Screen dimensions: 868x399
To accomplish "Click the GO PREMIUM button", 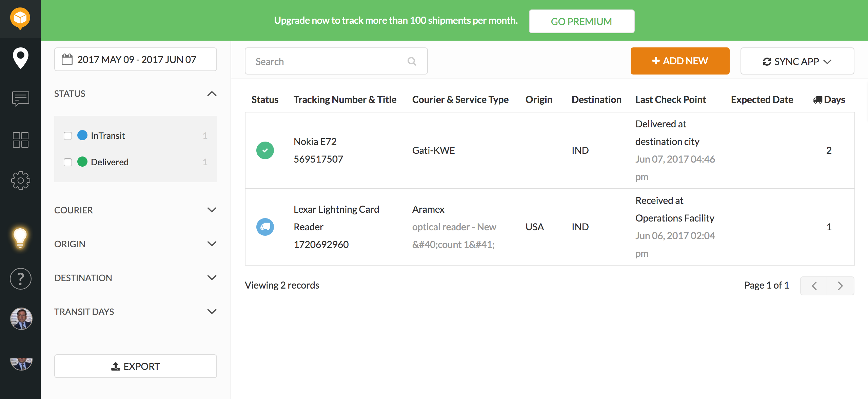I will (x=581, y=21).
